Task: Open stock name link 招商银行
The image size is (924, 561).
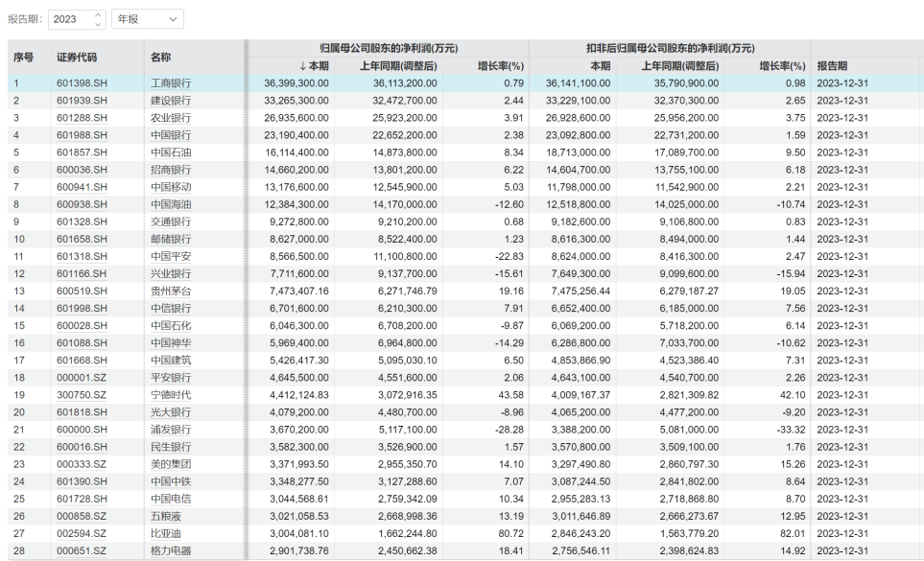Action: click(x=170, y=170)
